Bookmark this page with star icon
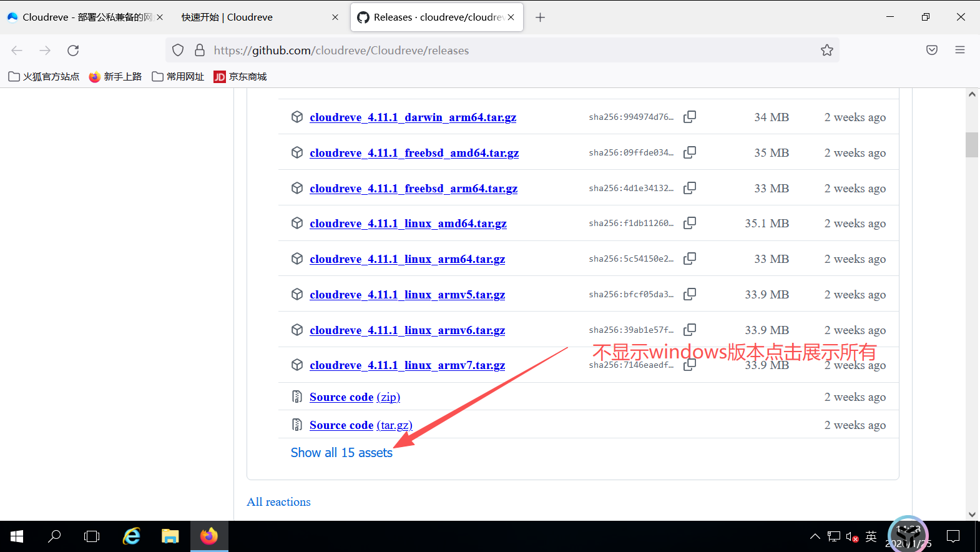980x552 pixels. (827, 51)
